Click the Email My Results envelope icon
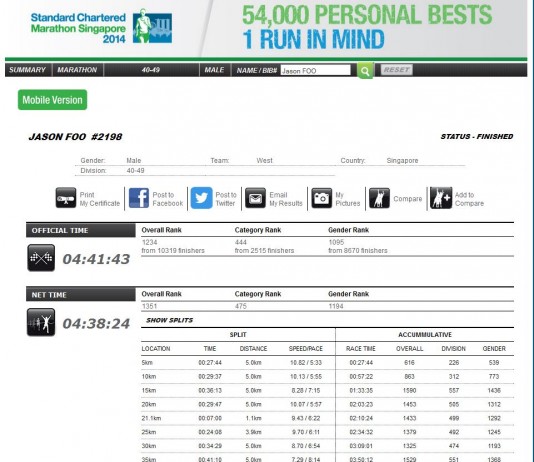 click(255, 198)
